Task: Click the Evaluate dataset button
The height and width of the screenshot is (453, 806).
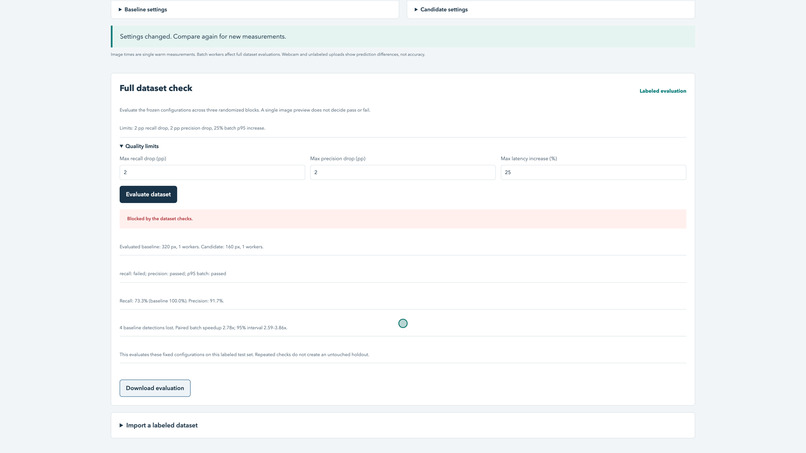Action: click(x=148, y=194)
